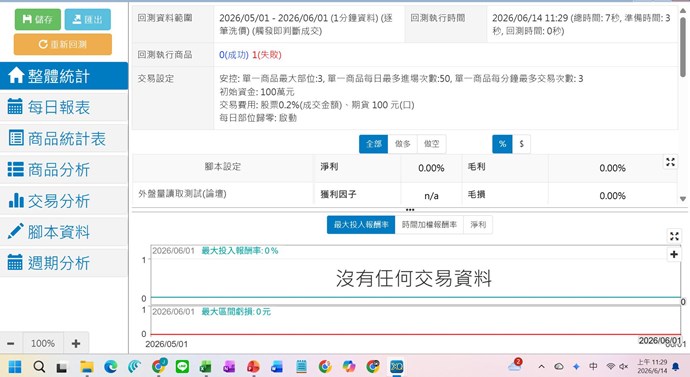Open Task View on the taskbar
Screen dimensions: 690x377
tap(62, 367)
